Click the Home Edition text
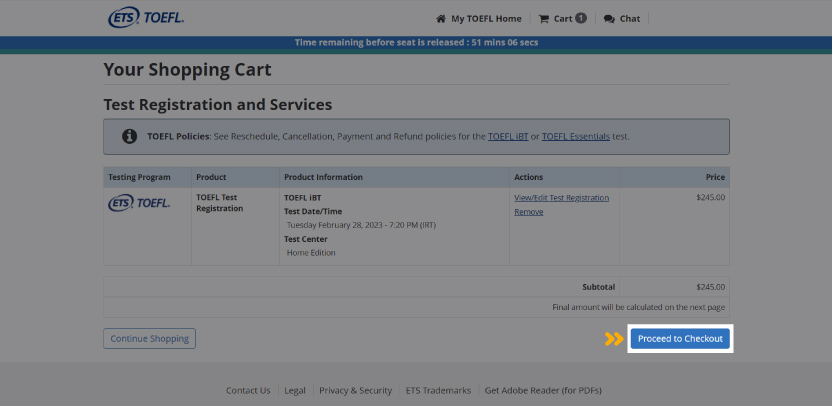This screenshot has height=406, width=832. tap(311, 253)
